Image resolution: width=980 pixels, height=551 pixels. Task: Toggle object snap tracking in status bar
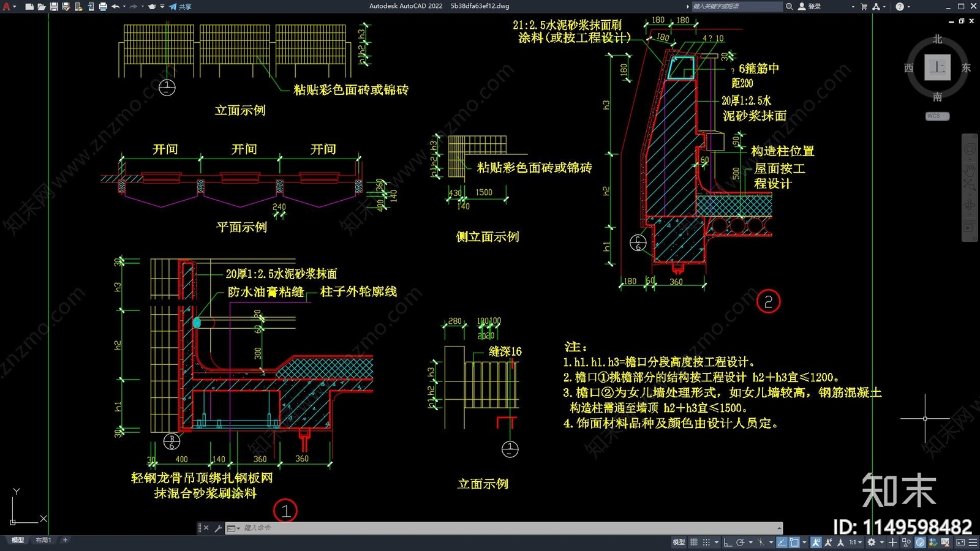pos(782,542)
